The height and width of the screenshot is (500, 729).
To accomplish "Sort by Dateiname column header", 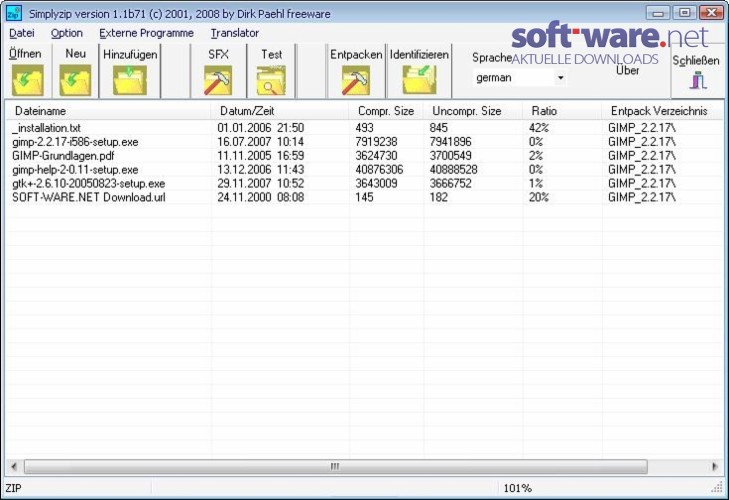I will pos(108,111).
